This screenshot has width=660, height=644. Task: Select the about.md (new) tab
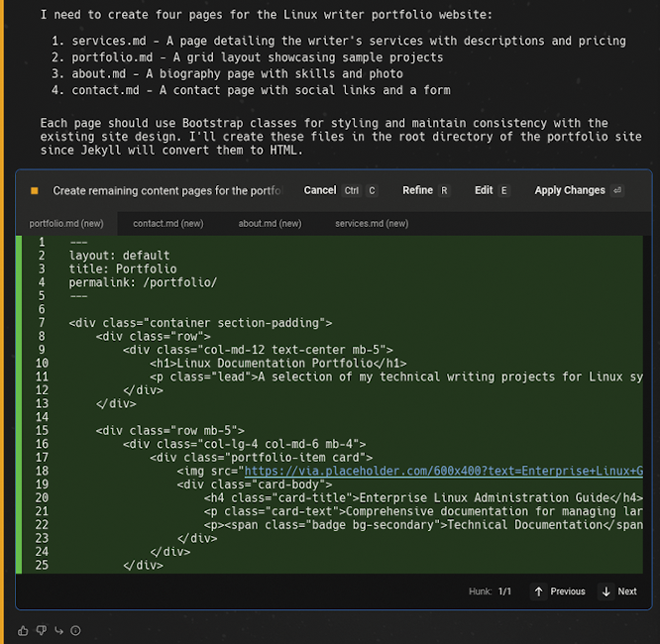[x=270, y=224]
